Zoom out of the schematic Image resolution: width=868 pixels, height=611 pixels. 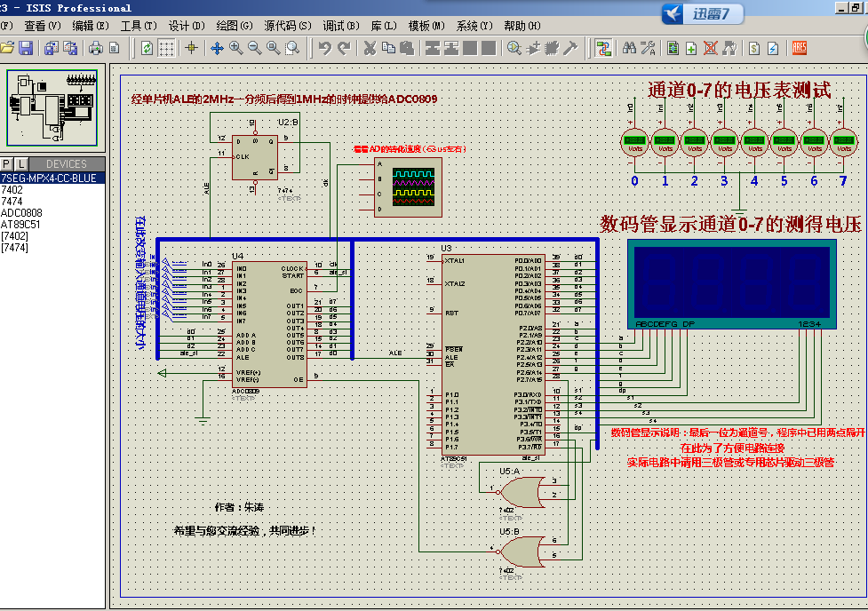[x=255, y=48]
